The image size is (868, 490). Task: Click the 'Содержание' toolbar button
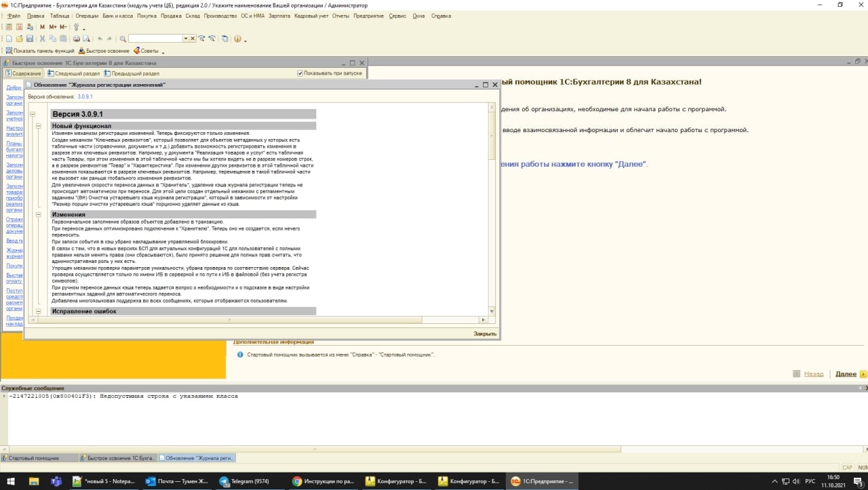coord(23,73)
